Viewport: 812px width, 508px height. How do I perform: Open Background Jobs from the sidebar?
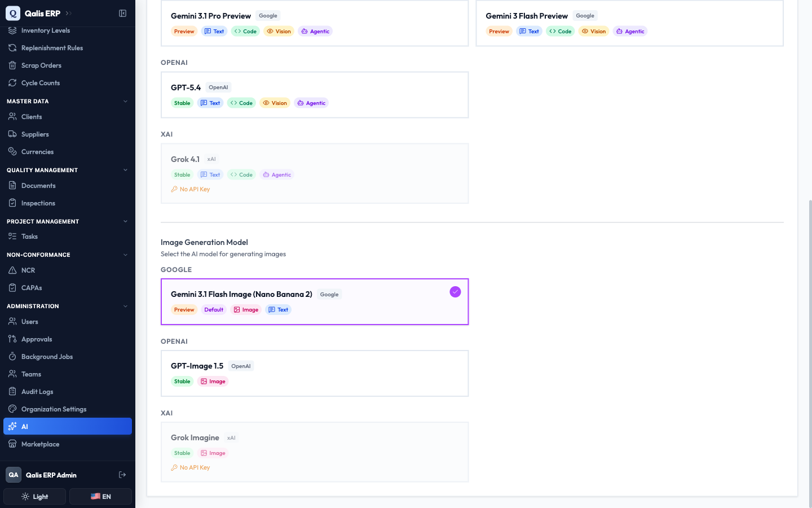coord(68,357)
